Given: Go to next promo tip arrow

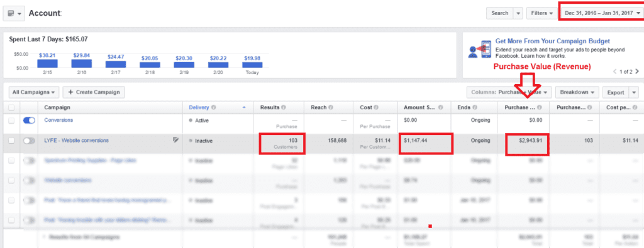Looking at the screenshot, I should pos(637,72).
